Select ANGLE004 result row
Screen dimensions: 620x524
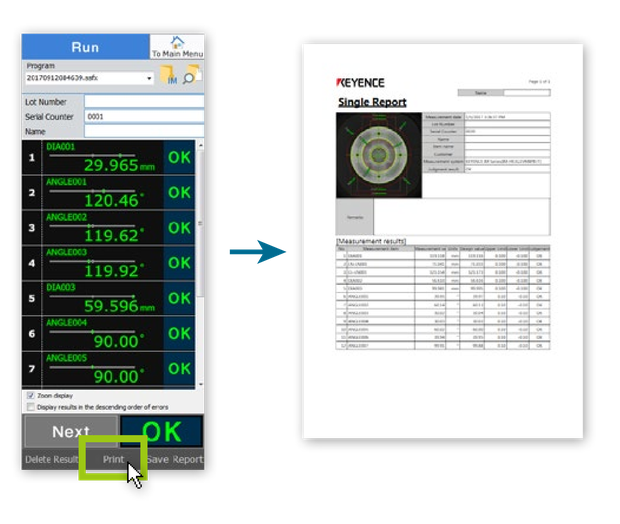coord(108,333)
